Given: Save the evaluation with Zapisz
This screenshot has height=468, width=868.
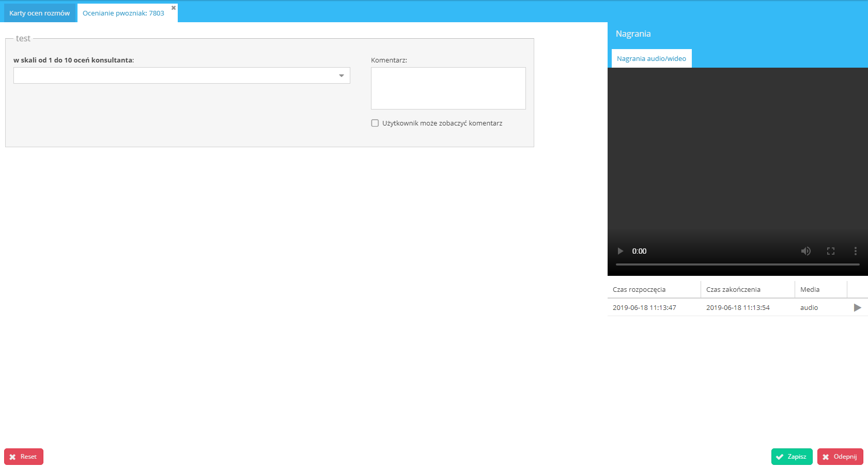Looking at the screenshot, I should 792,457.
